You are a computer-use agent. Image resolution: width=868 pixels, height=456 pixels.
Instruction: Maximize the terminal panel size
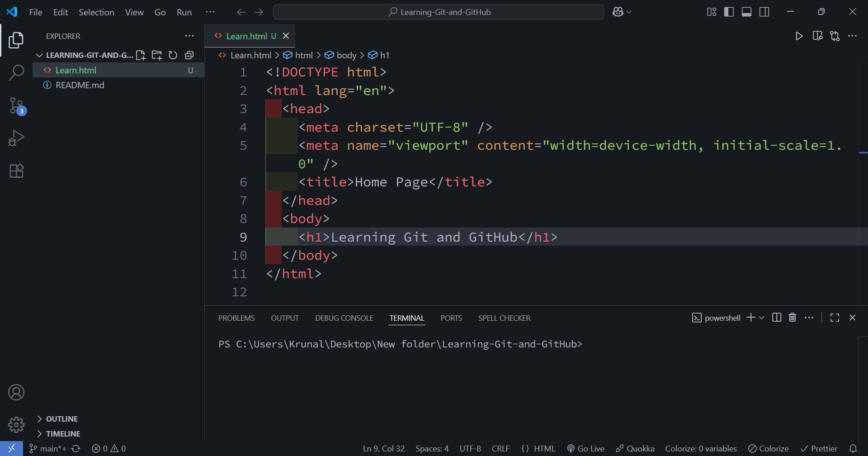click(x=835, y=318)
